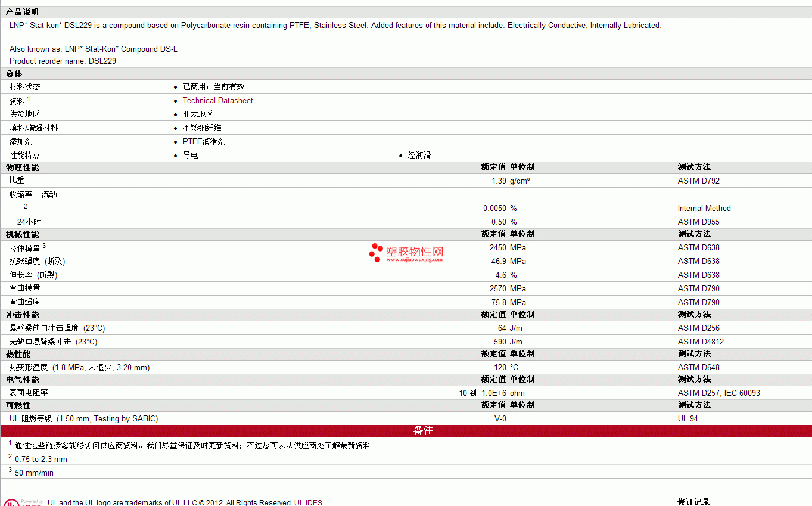
Task: Click the 50 mm/min footnote
Action: coord(34,473)
